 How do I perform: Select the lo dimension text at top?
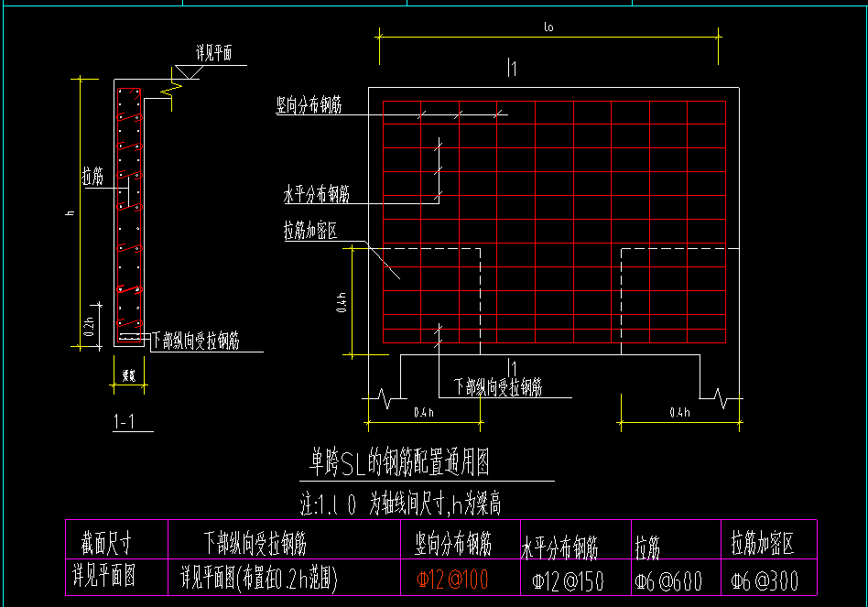pyautogui.click(x=548, y=27)
